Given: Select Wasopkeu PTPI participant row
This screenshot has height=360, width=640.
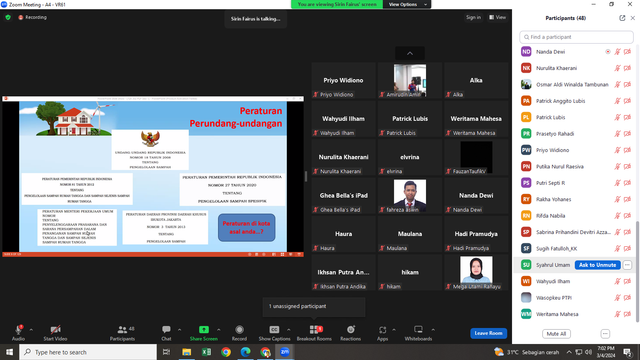Looking at the screenshot, I should [x=576, y=298].
